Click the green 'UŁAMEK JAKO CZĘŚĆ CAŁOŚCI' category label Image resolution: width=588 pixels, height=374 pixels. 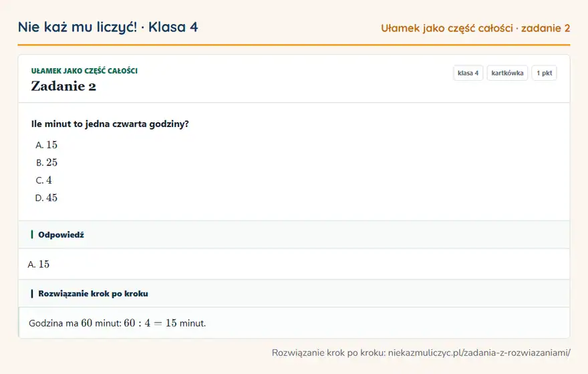pyautogui.click(x=84, y=71)
